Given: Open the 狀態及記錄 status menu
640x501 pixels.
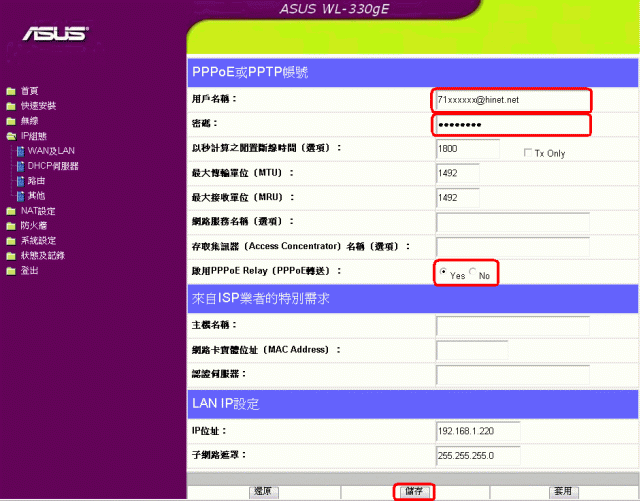Looking at the screenshot, I should click(43, 256).
